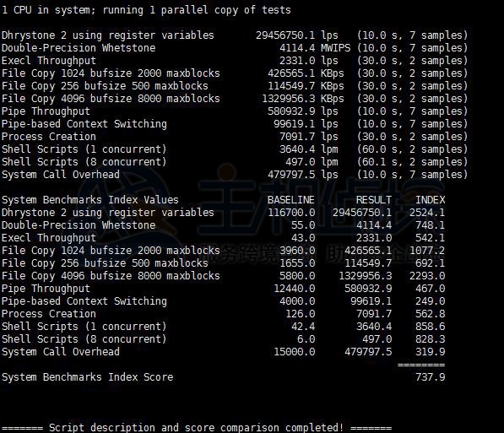Image resolution: width=504 pixels, height=433 pixels.
Task: Select the Whetstone index value 748.1
Action: click(x=431, y=225)
